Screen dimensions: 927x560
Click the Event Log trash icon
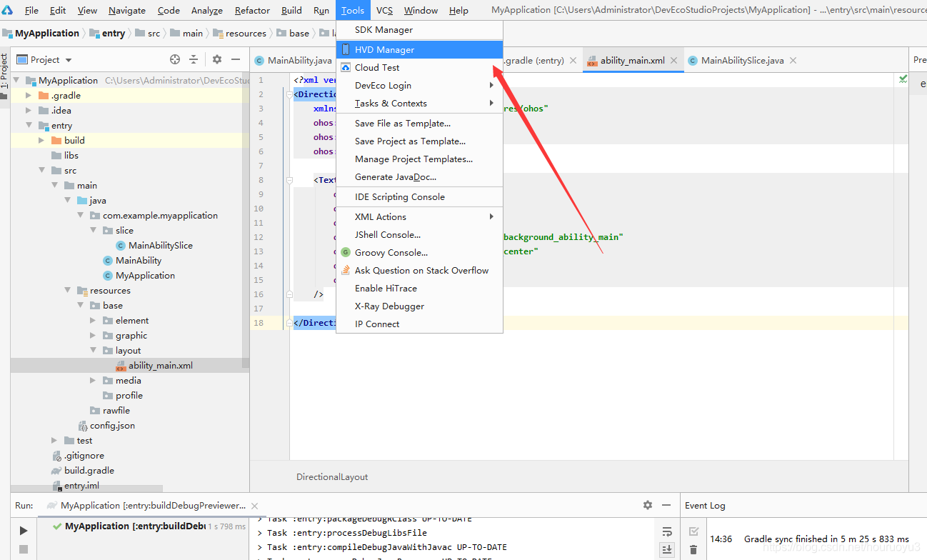(693, 550)
